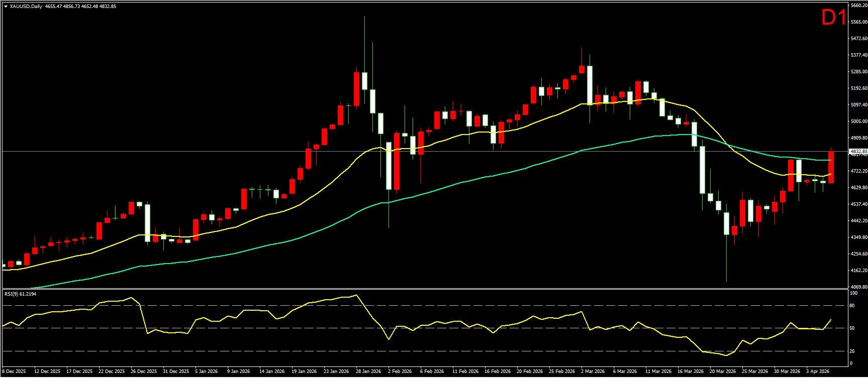Click the red D1 timeframe label
868x378 pixels.
pyautogui.click(x=834, y=19)
